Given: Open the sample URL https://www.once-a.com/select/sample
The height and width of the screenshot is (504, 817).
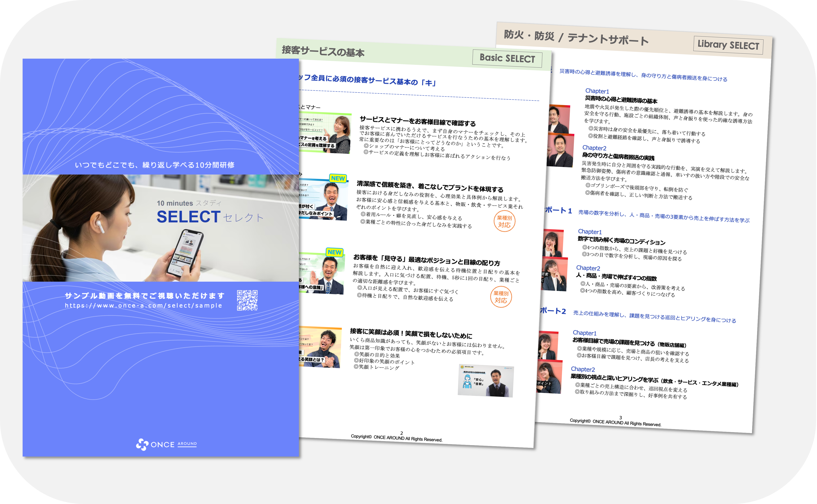Looking at the screenshot, I should pyautogui.click(x=143, y=305).
